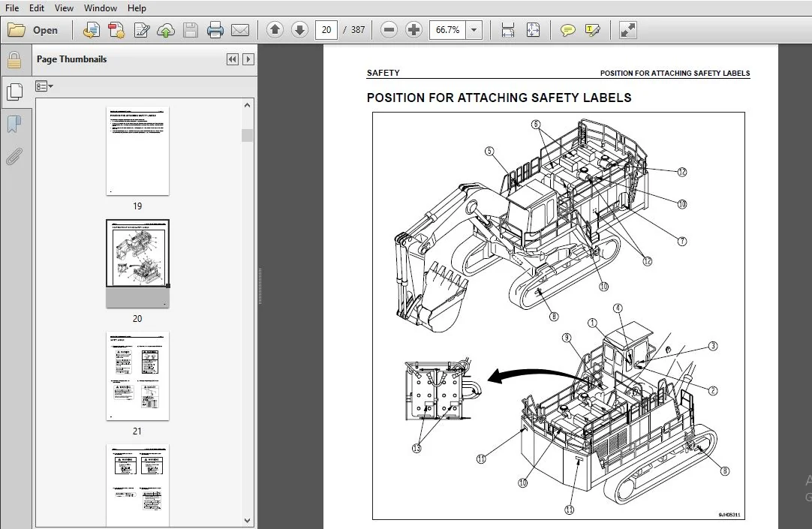
Task: Click the Fit width scrolling icon
Action: click(508, 30)
